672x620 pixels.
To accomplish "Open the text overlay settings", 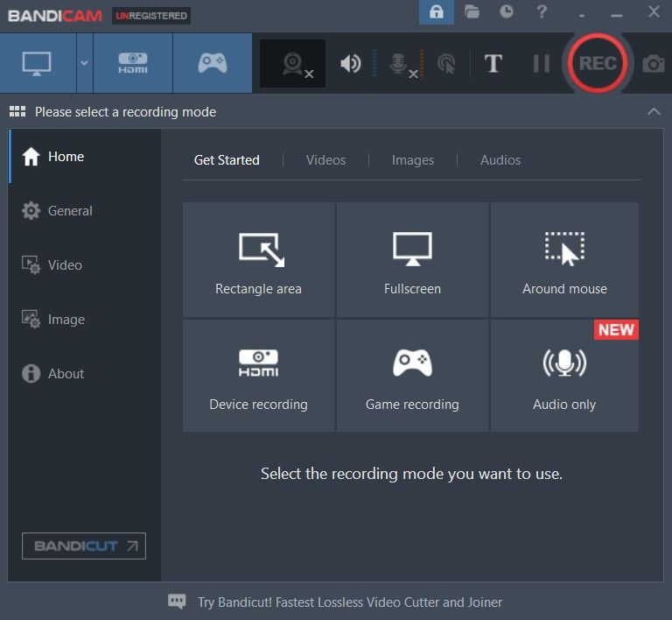I will point(493,63).
